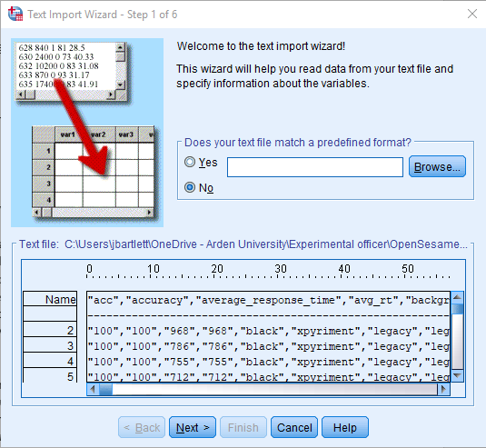The height and width of the screenshot is (448, 486).
Task: Open the Browse file dialog
Action: coord(437,167)
